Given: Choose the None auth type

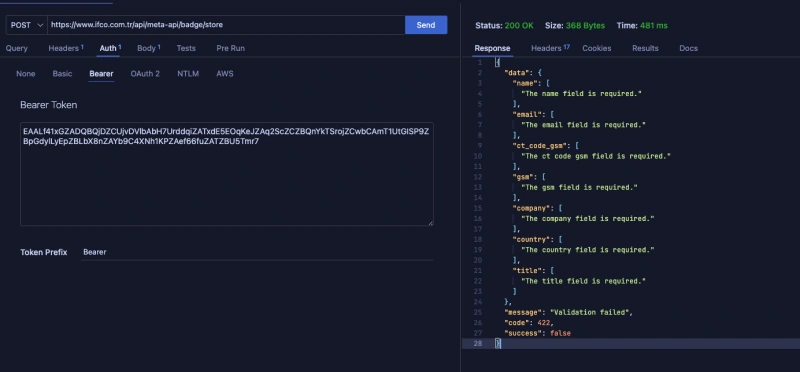Looking at the screenshot, I should [26, 73].
